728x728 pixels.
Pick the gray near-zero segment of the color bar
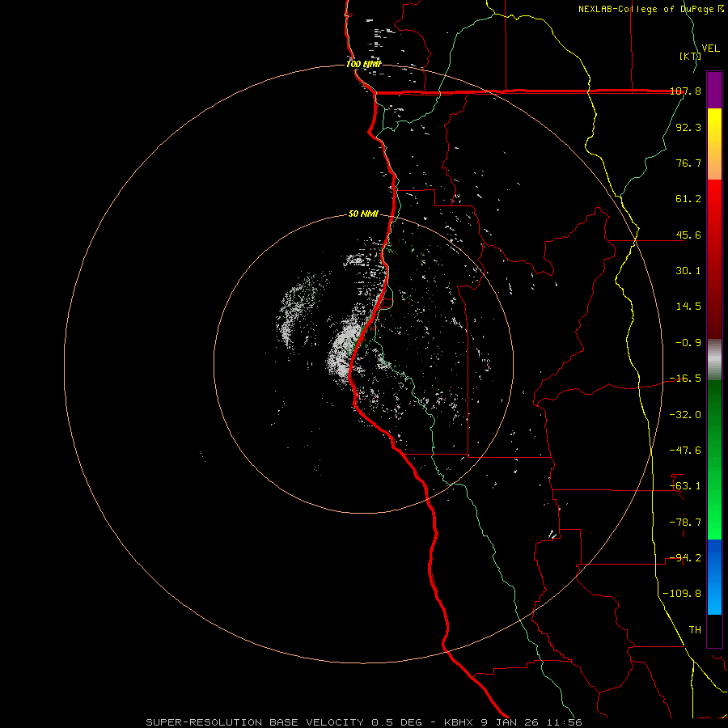714,360
